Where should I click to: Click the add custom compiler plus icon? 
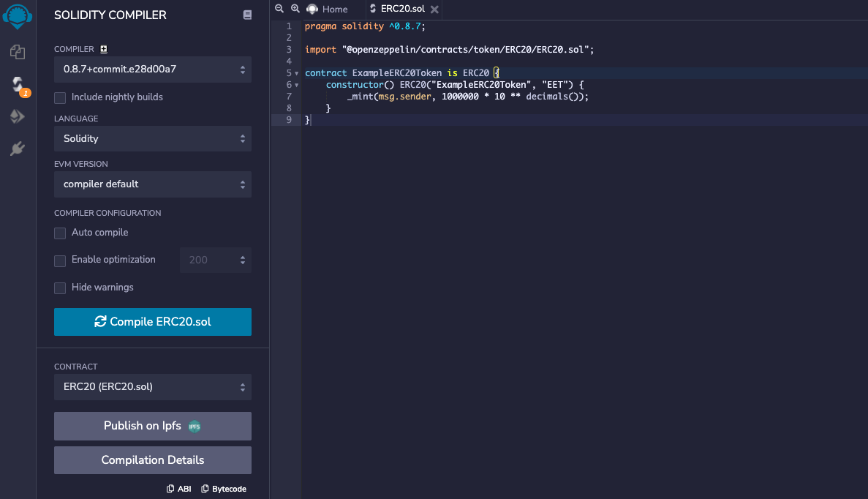pos(104,49)
